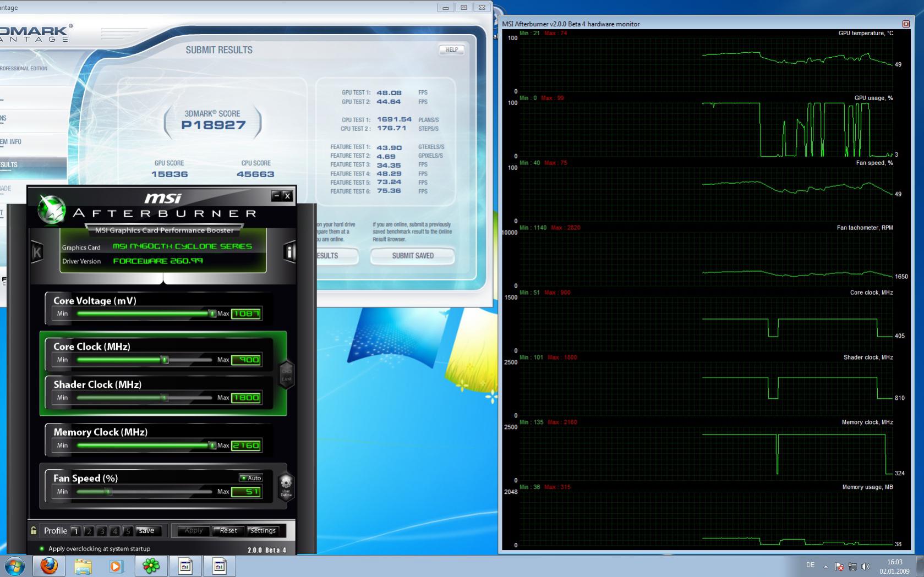Screen dimensions: 924x577
Task: Click the FEATURE TEST 6 value 75.36
Action: coord(389,191)
